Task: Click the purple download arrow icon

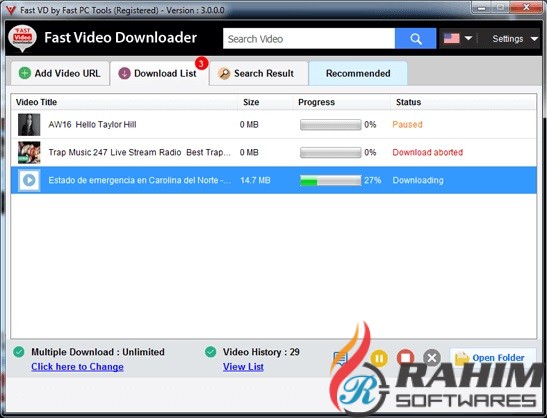Action: (124, 73)
